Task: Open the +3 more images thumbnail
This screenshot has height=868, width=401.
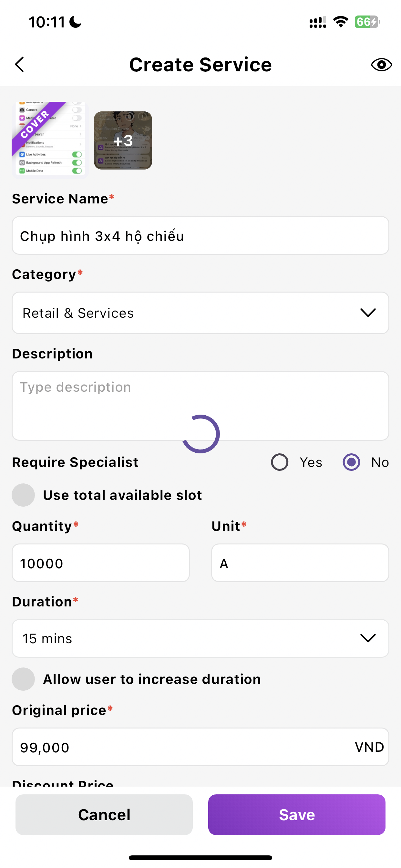Action: click(123, 140)
